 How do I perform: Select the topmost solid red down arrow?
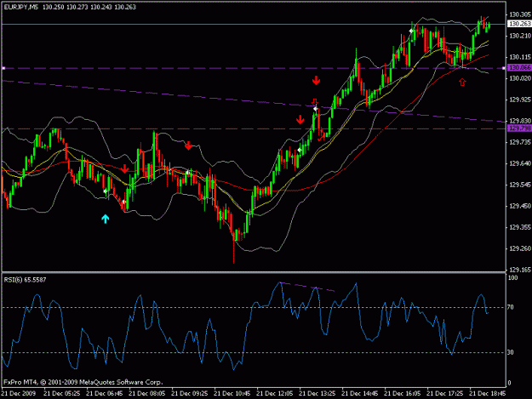316,80
